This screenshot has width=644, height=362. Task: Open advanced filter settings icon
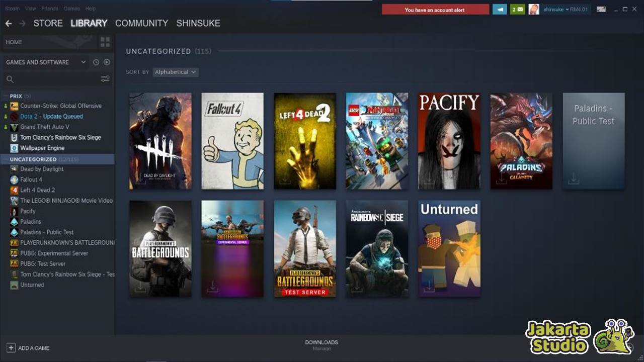point(105,79)
